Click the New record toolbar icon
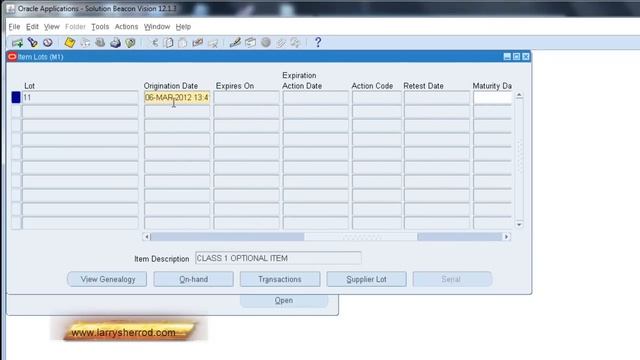Screen dimensions: 640x360 pos(17,42)
